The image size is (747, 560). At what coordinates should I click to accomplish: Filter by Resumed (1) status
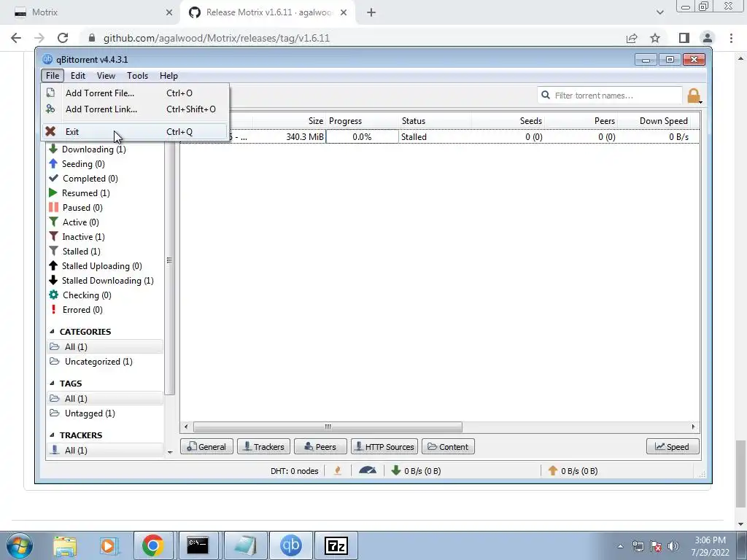point(86,192)
